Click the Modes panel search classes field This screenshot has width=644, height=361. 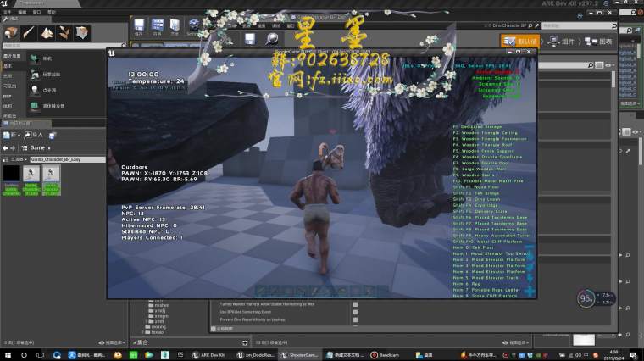[64, 46]
